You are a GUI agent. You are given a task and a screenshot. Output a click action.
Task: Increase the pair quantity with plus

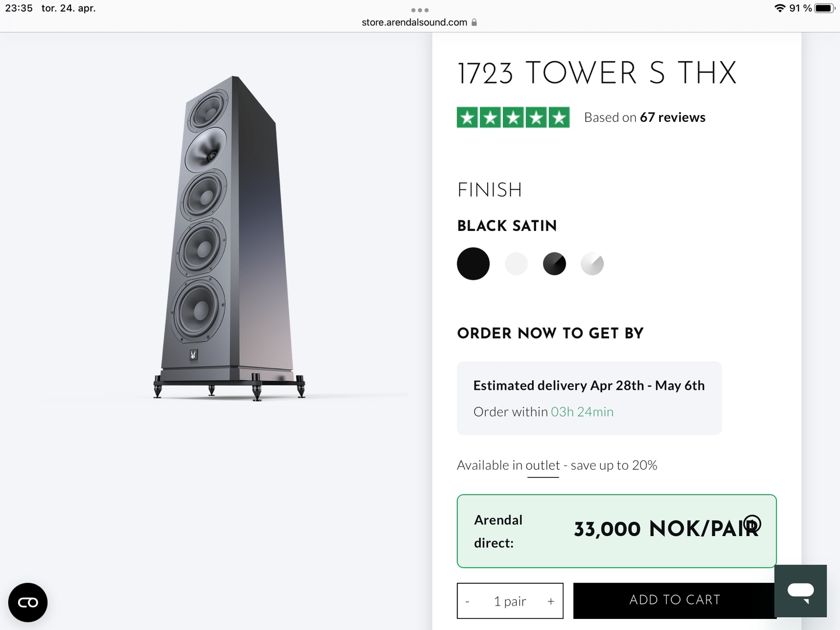(x=551, y=601)
